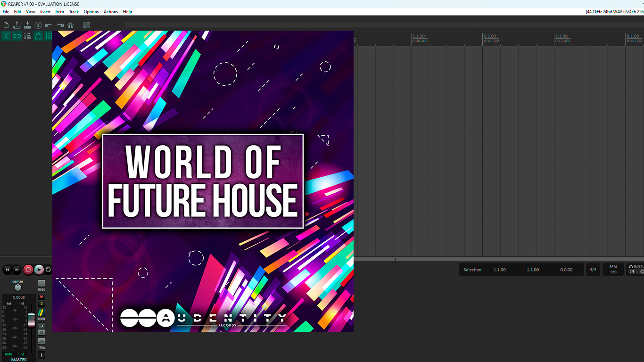Screen dimensions: 644x362
Task: Toggle master FX bypass power button
Action: [41, 332]
